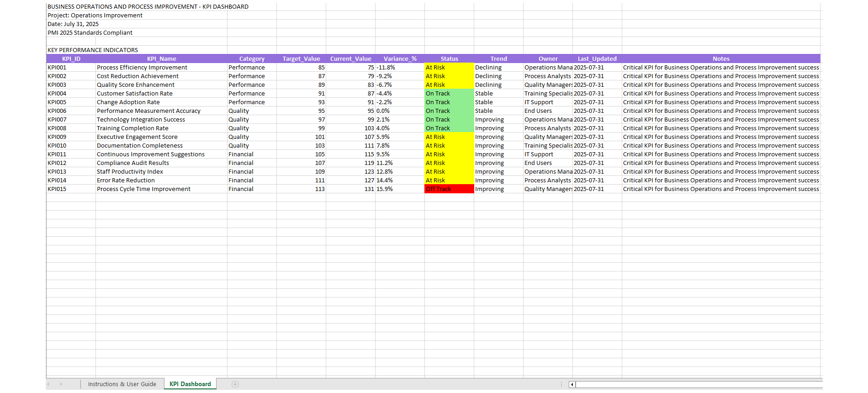The height and width of the screenshot is (393, 868).
Task: Click the Trend header cell
Action: coord(498,59)
